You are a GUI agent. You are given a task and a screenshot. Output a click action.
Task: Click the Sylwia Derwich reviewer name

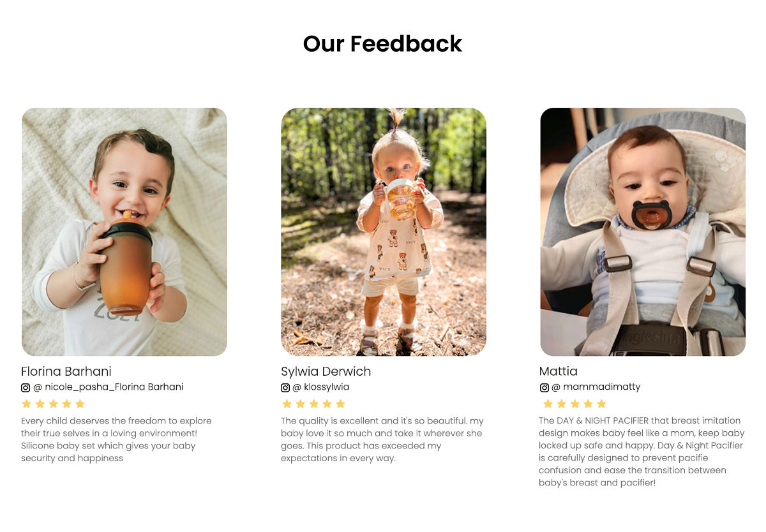point(326,371)
